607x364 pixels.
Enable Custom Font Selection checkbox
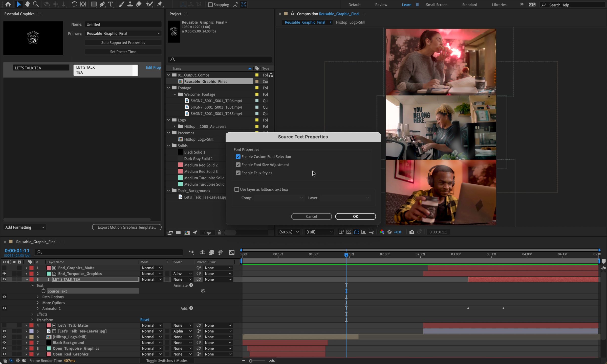[x=238, y=156]
